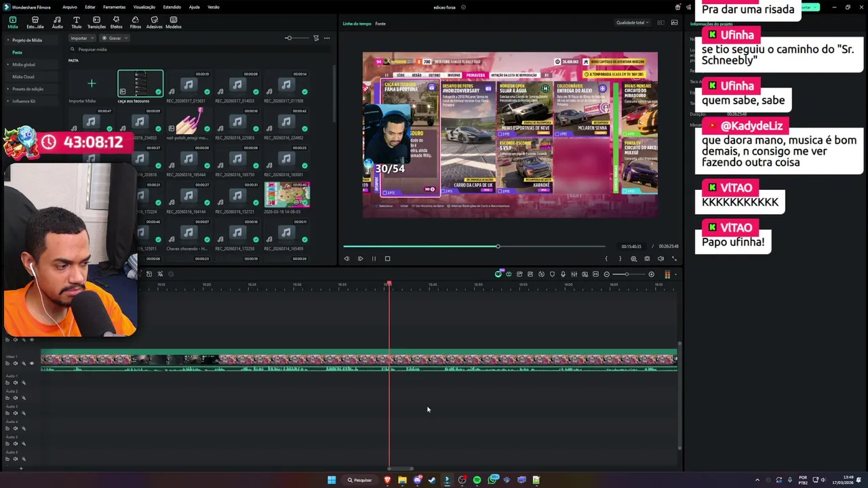Open the Ferramentas menu

[x=114, y=7]
